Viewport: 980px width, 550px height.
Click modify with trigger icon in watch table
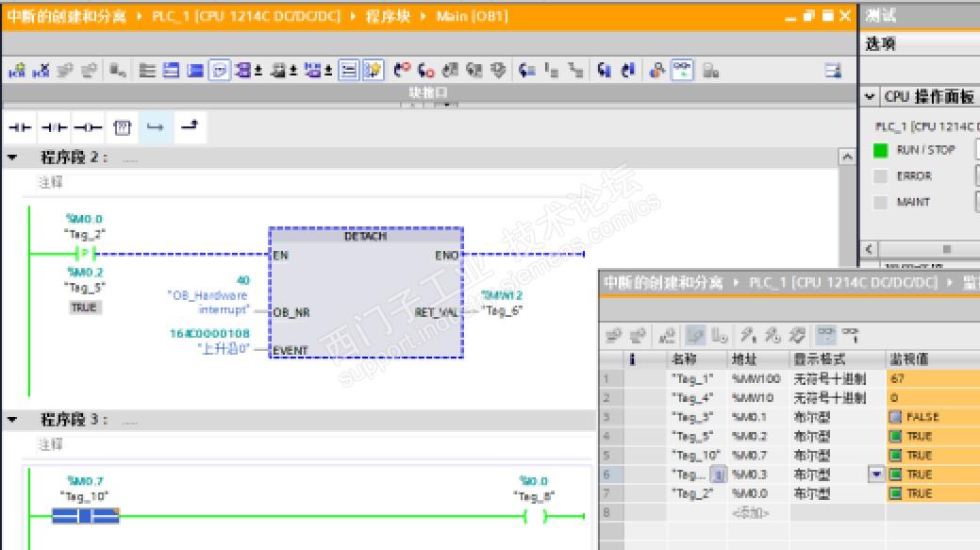pos(772,336)
